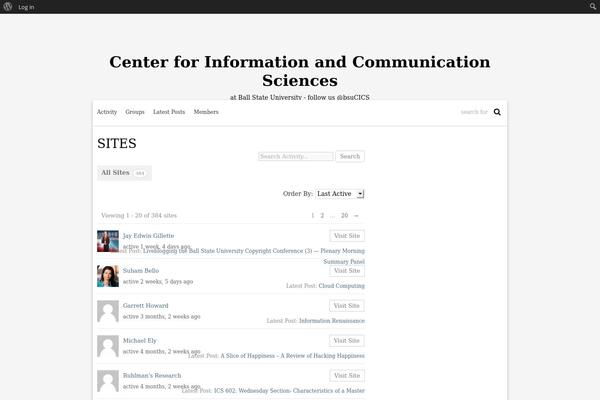Click the WordPress logo icon
The image size is (600, 400).
coord(8,7)
